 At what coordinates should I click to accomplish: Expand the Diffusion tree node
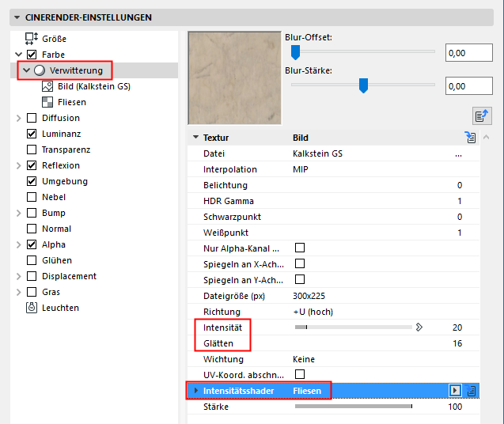click(x=19, y=118)
